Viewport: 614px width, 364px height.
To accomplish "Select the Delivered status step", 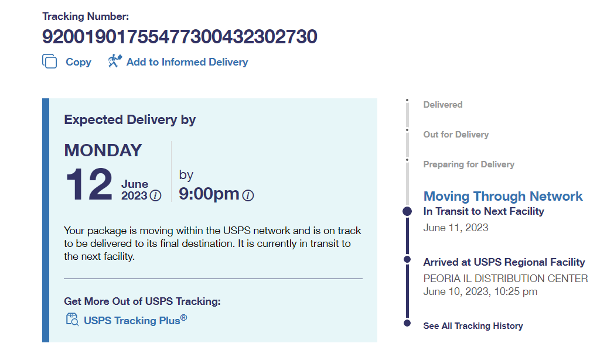I will (x=443, y=105).
